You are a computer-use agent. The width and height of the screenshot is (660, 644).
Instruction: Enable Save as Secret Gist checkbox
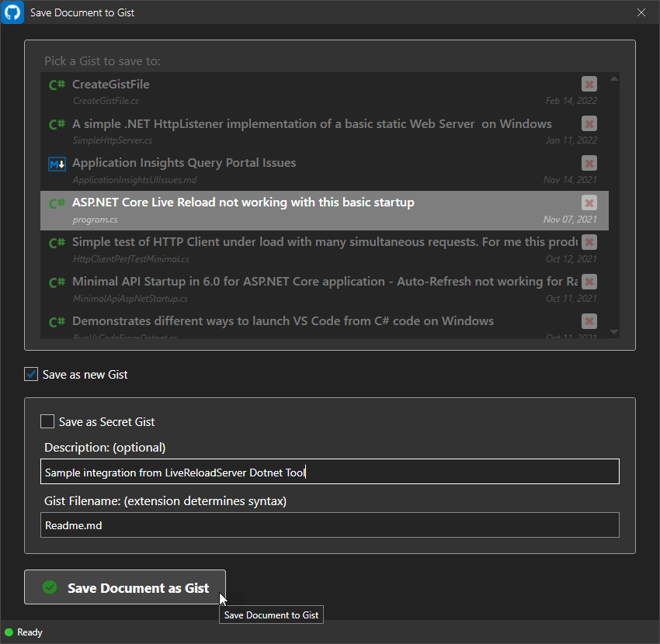[x=47, y=421]
